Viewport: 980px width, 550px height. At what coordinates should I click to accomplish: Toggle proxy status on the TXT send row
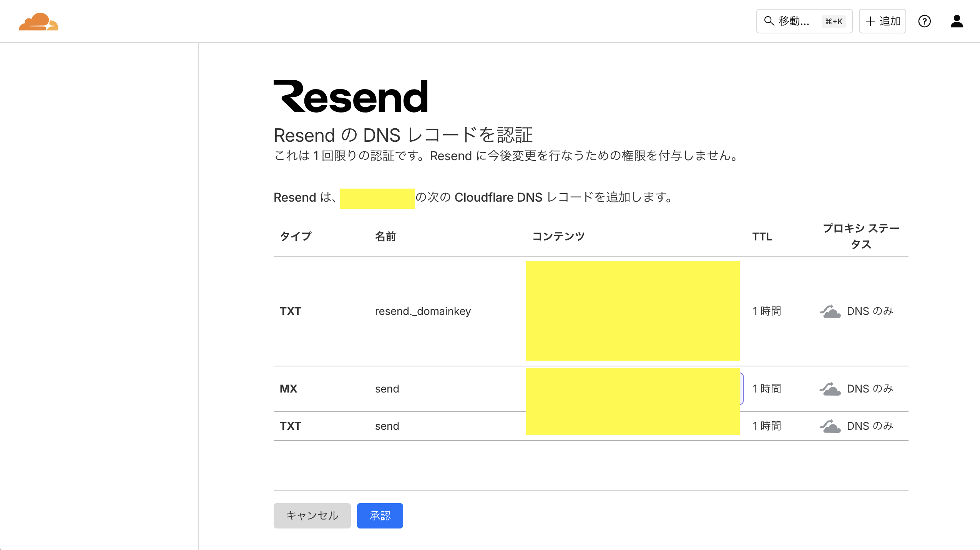click(x=829, y=426)
